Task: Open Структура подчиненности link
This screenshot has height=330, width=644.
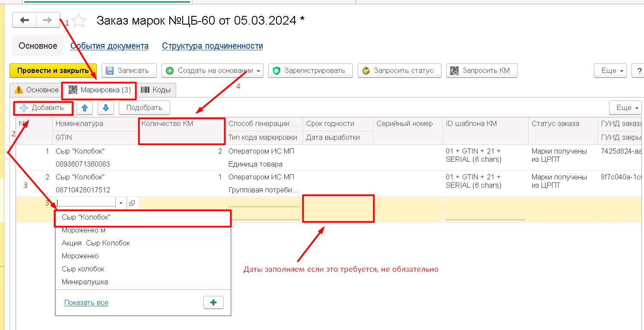Action: click(x=213, y=46)
